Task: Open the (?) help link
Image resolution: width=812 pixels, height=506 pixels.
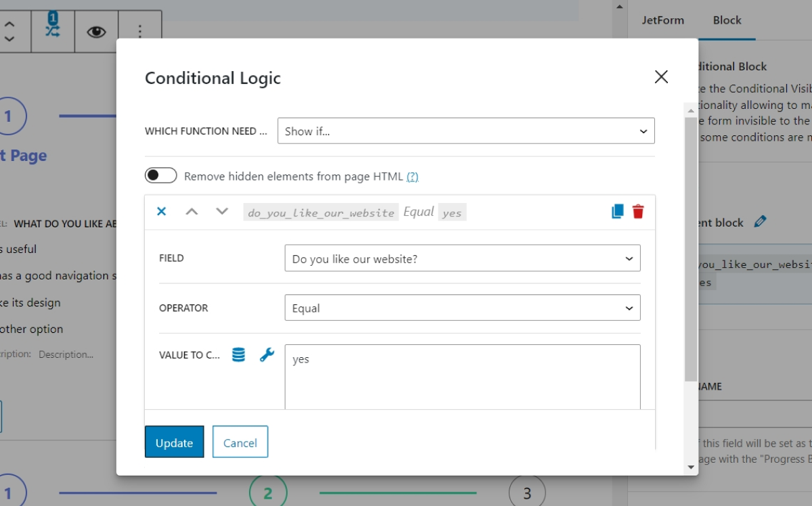Action: coord(413,176)
